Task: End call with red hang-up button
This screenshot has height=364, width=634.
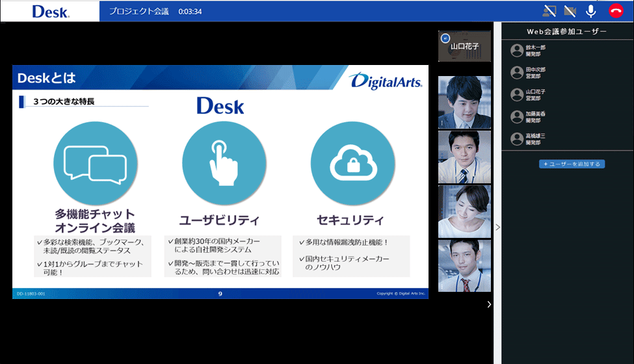Action: tap(615, 11)
